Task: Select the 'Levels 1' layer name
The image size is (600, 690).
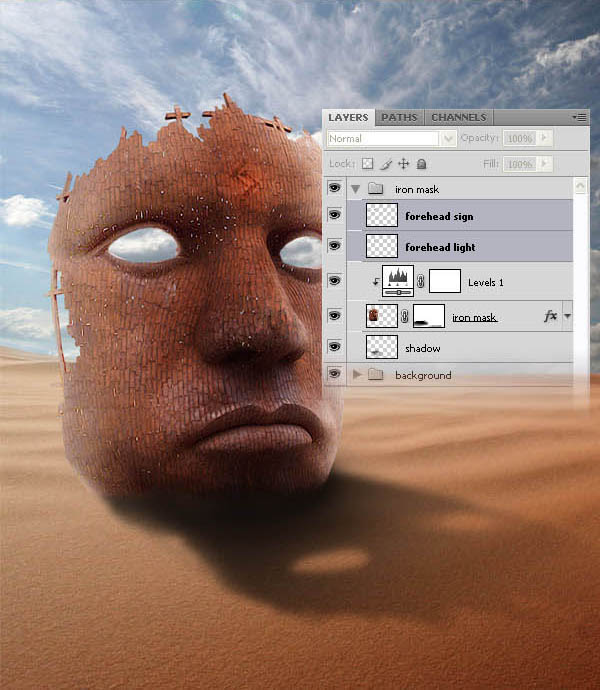Action: (486, 283)
